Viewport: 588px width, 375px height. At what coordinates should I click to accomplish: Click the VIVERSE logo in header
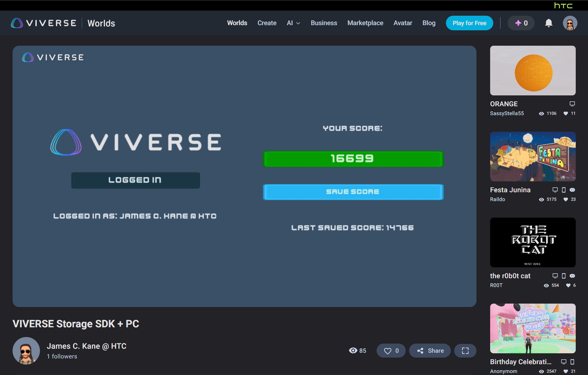click(44, 23)
